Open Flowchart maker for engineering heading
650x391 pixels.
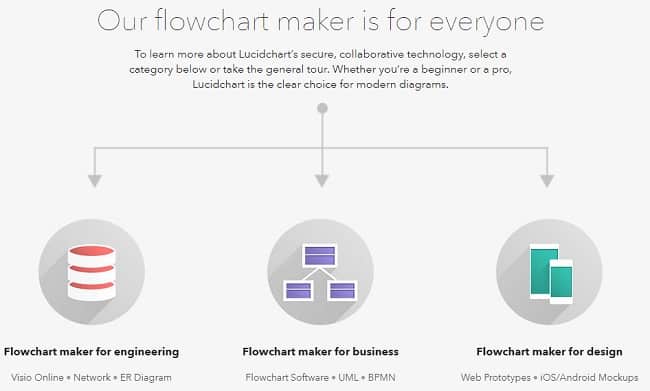(92, 352)
